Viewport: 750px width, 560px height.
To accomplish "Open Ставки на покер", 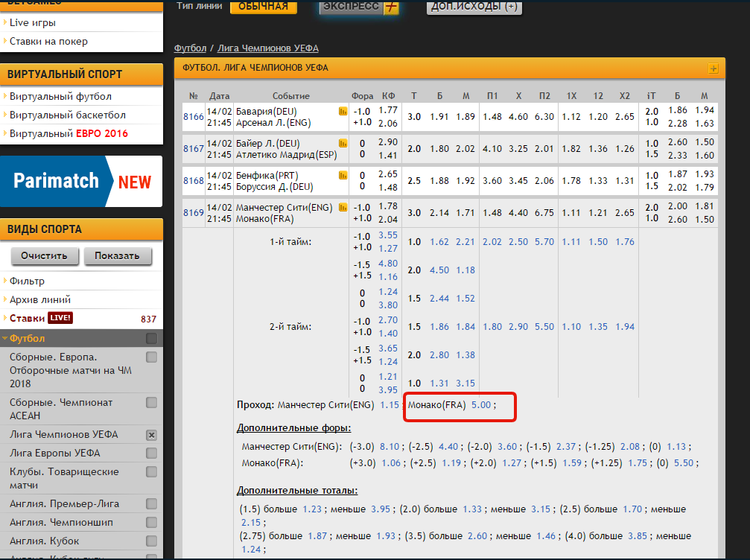I will click(49, 42).
